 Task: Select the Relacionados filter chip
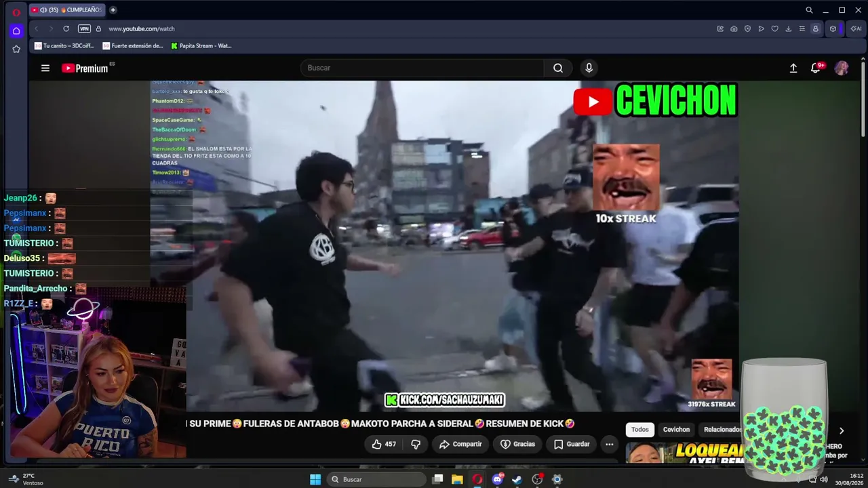point(722,430)
